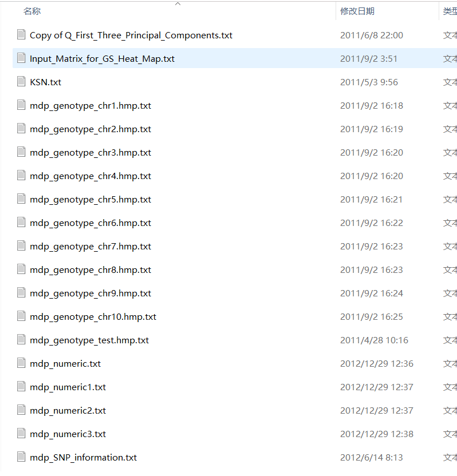Click the icon beside mdp_numeric2.txt
Viewport: 457px width, 476px height.
(21, 410)
